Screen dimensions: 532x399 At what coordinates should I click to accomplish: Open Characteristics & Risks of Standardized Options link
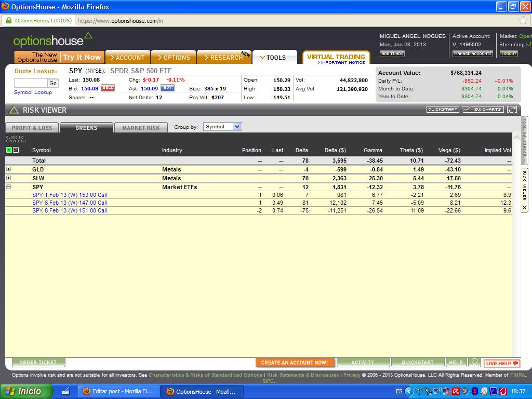pos(205,375)
